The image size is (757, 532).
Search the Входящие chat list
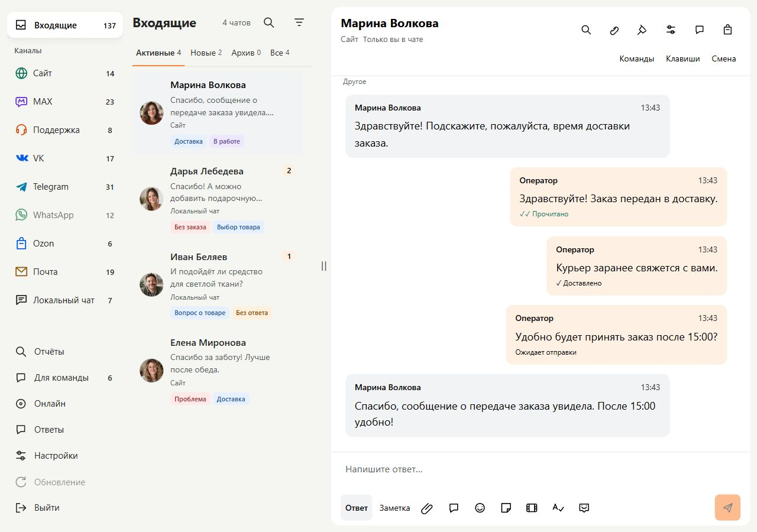click(x=269, y=22)
